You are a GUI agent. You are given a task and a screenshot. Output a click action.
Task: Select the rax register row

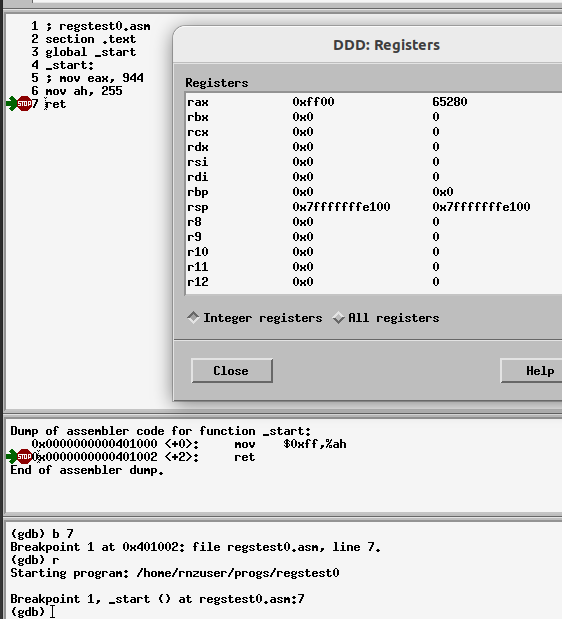coord(374,102)
